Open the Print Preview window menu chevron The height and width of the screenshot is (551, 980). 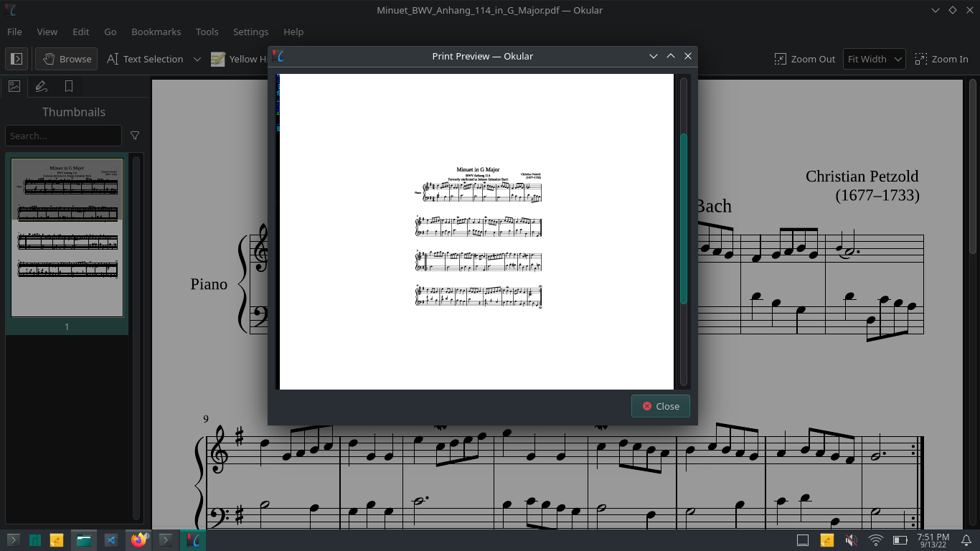click(x=653, y=56)
